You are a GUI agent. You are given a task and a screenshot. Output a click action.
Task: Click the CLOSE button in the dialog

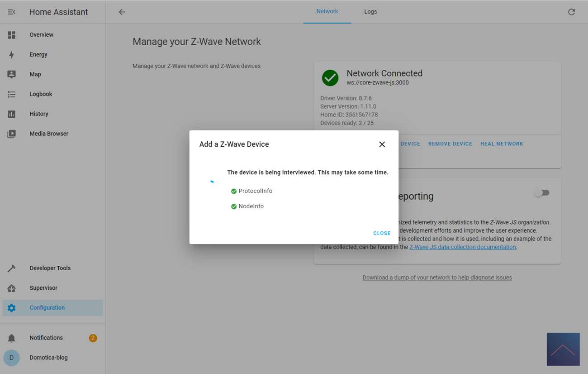(382, 234)
